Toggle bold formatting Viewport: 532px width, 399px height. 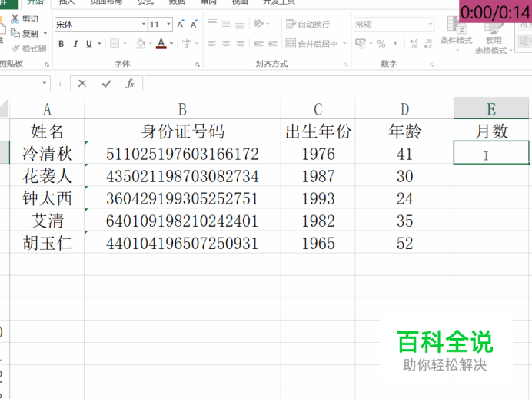61,44
